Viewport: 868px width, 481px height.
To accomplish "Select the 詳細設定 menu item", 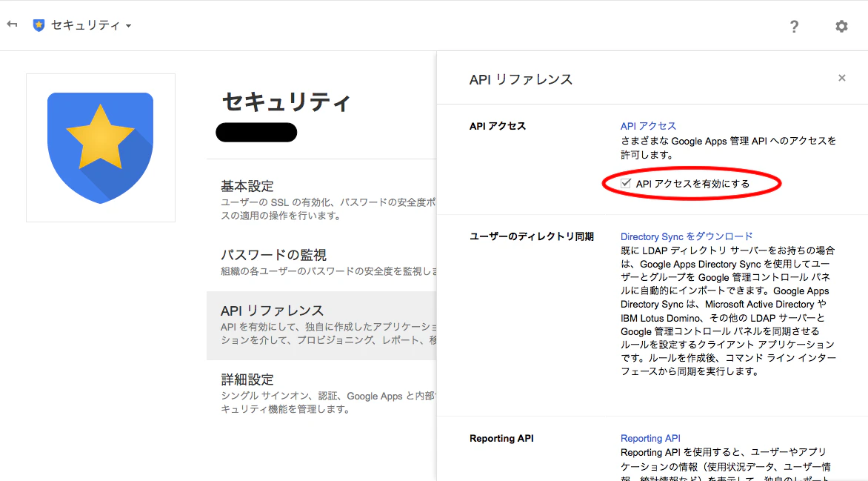I will tap(321, 394).
